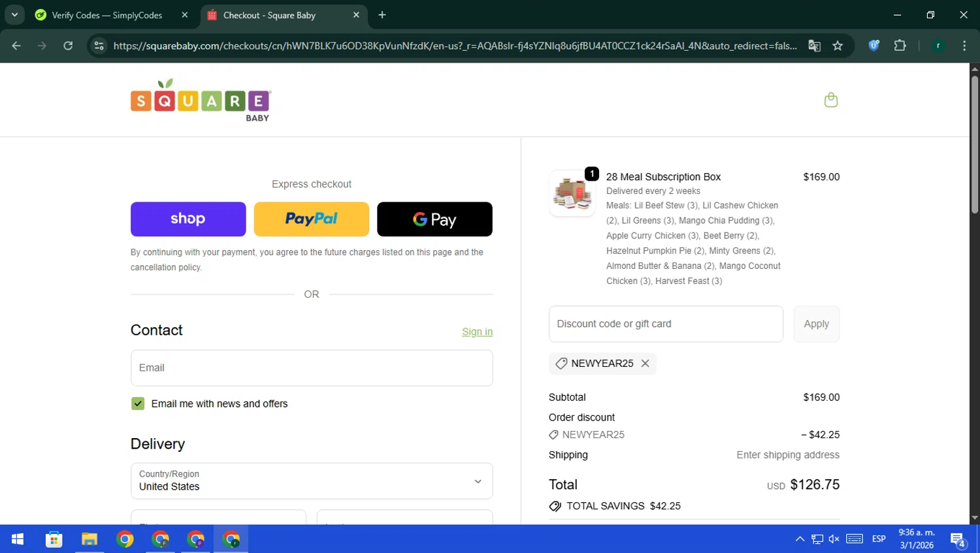Screen dimensions: 980x553
Task: Open the notification center icon
Action: pos(958,540)
